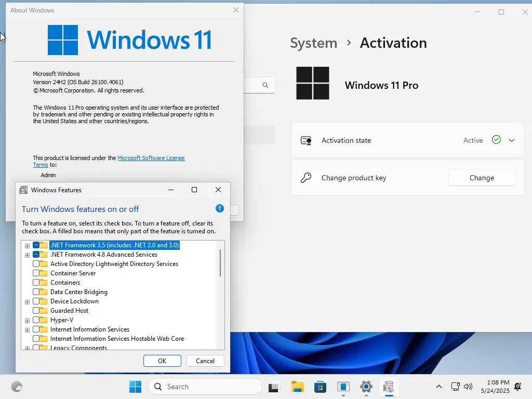Select the Container Server label
Screen dimensions: 532x399
point(73,273)
